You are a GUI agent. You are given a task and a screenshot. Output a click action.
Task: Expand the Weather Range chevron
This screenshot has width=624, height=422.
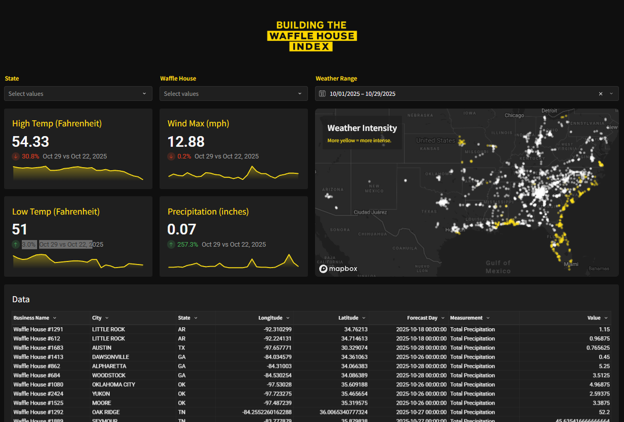point(612,94)
